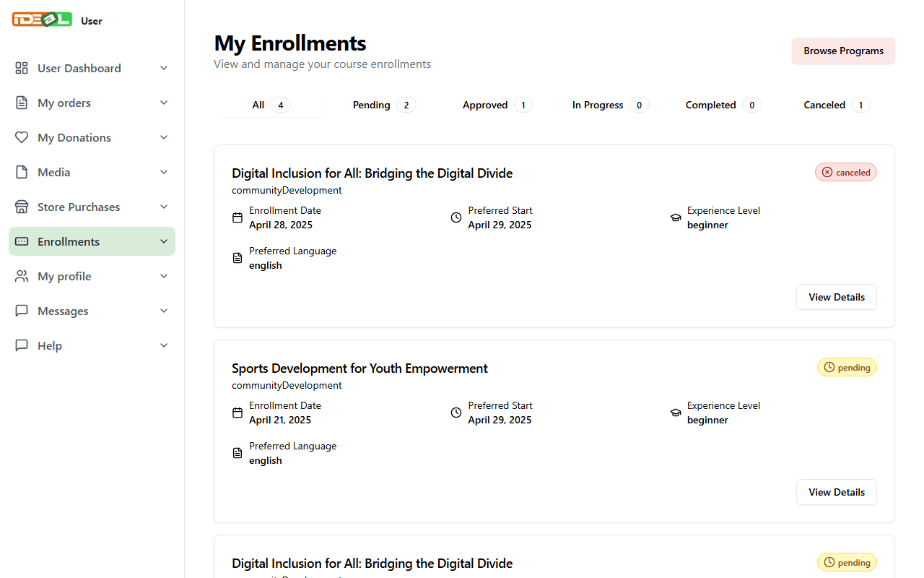Click graduation cap icon in canceled Digital Inclusion card
The image size is (924, 578).
676,217
